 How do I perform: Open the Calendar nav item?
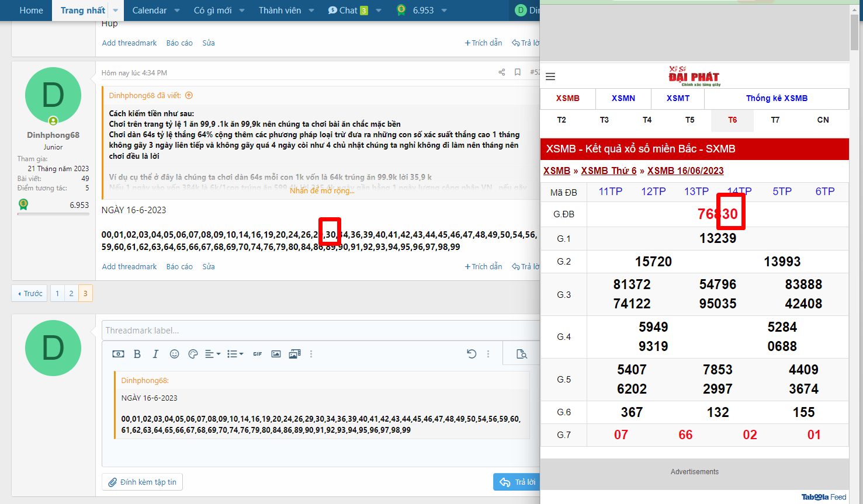pyautogui.click(x=150, y=11)
